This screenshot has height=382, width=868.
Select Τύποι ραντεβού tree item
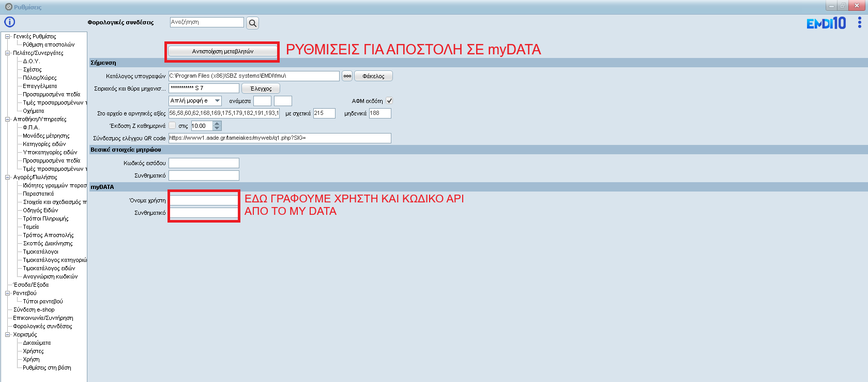[x=43, y=301]
